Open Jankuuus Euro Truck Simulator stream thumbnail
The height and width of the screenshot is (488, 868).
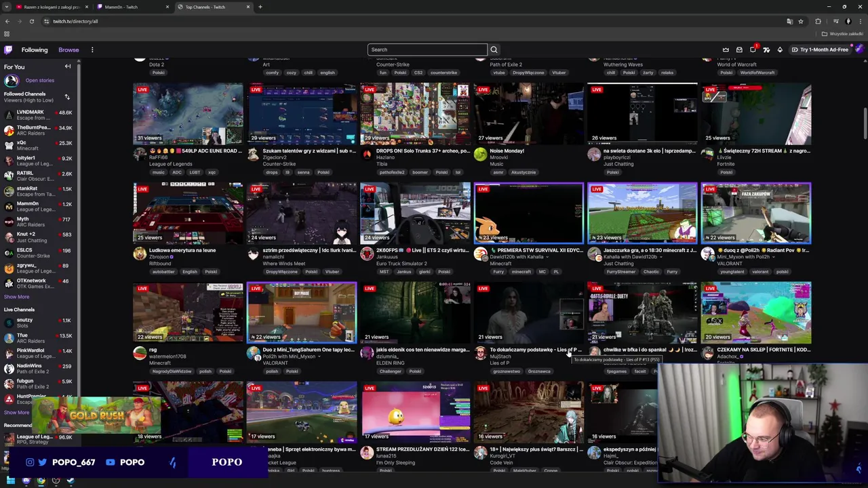coord(415,213)
